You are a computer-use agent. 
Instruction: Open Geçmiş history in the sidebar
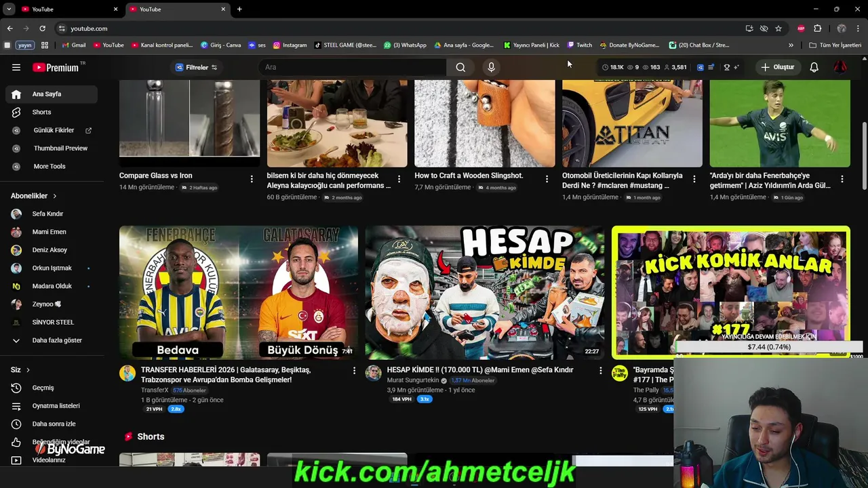52,388
